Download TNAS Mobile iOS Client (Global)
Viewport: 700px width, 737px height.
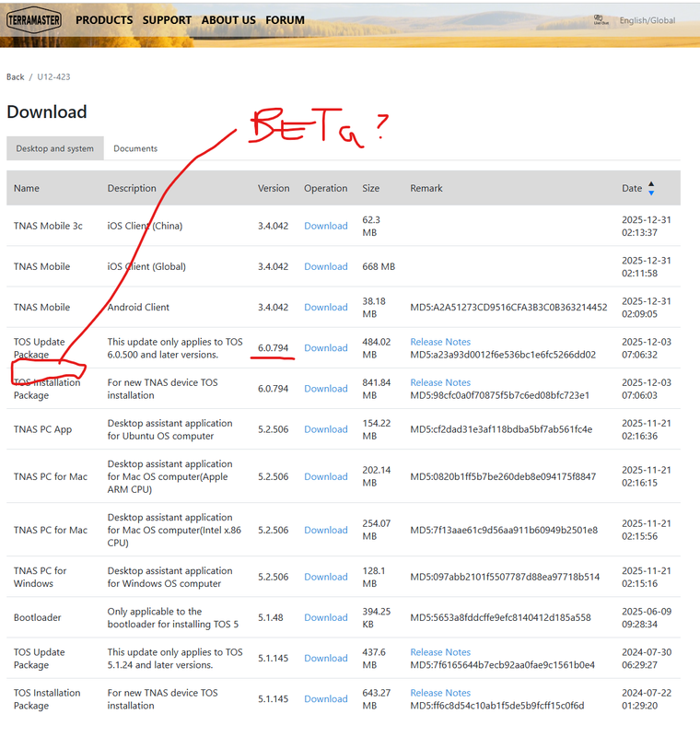point(325,266)
